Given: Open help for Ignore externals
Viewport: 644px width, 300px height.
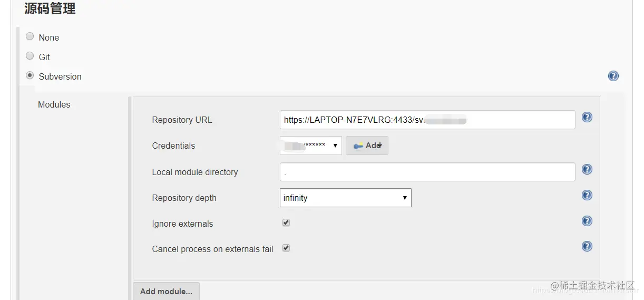Looking at the screenshot, I should (587, 221).
